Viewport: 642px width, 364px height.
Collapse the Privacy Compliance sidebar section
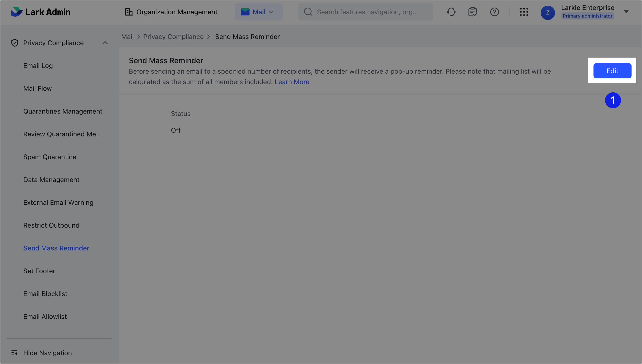(105, 43)
